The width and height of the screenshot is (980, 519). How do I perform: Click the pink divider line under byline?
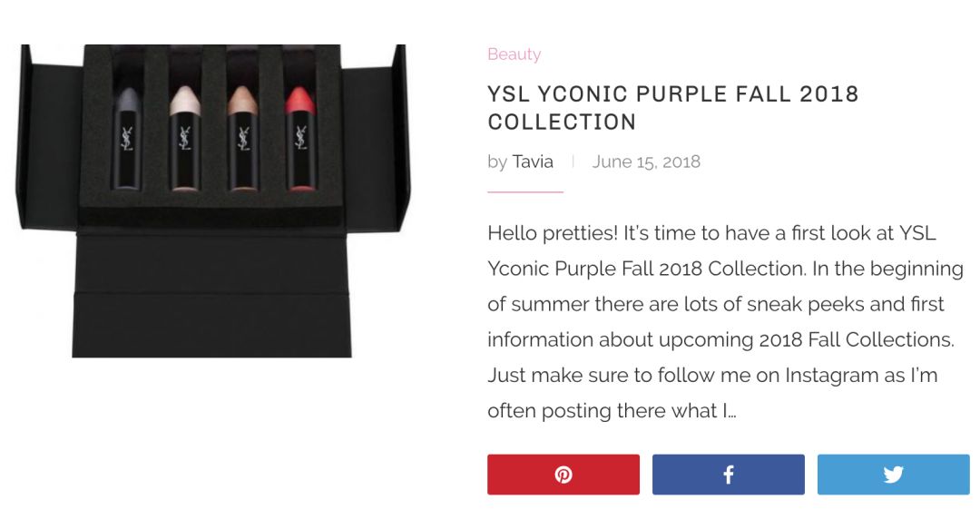pos(524,192)
